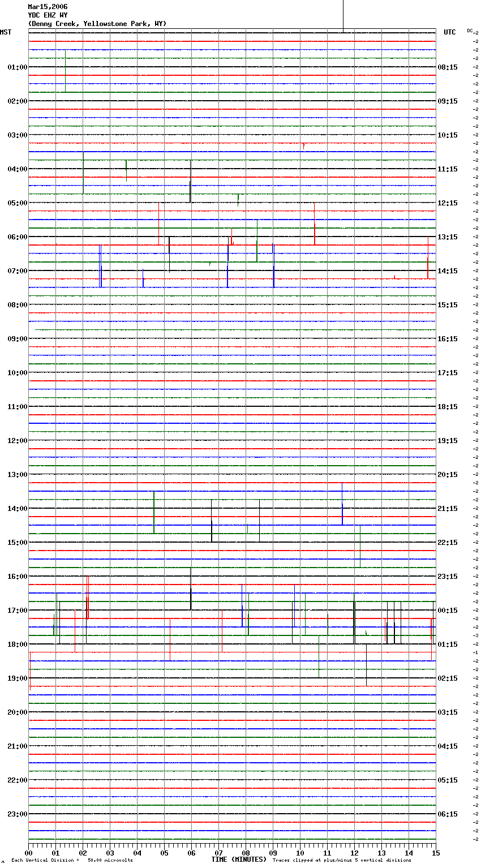This screenshot has width=481, height=868.
Task: Pick the 21:15 UTC time label
Action: 448,509
